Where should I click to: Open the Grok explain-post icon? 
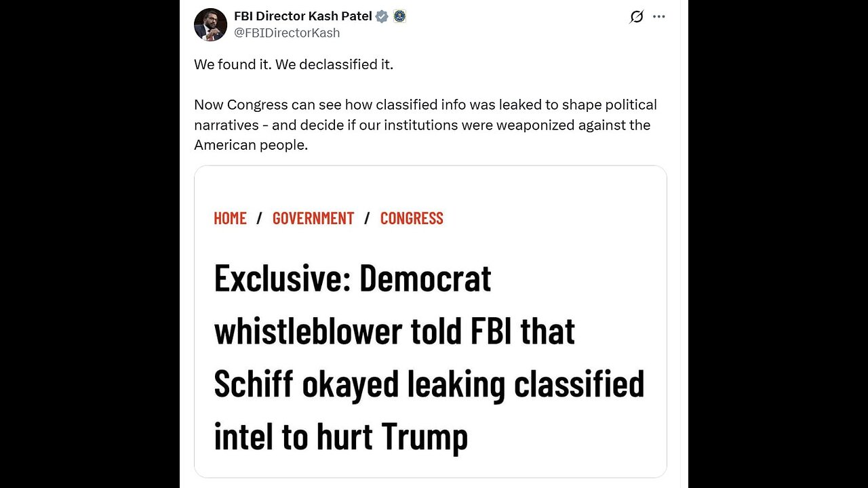(x=636, y=17)
